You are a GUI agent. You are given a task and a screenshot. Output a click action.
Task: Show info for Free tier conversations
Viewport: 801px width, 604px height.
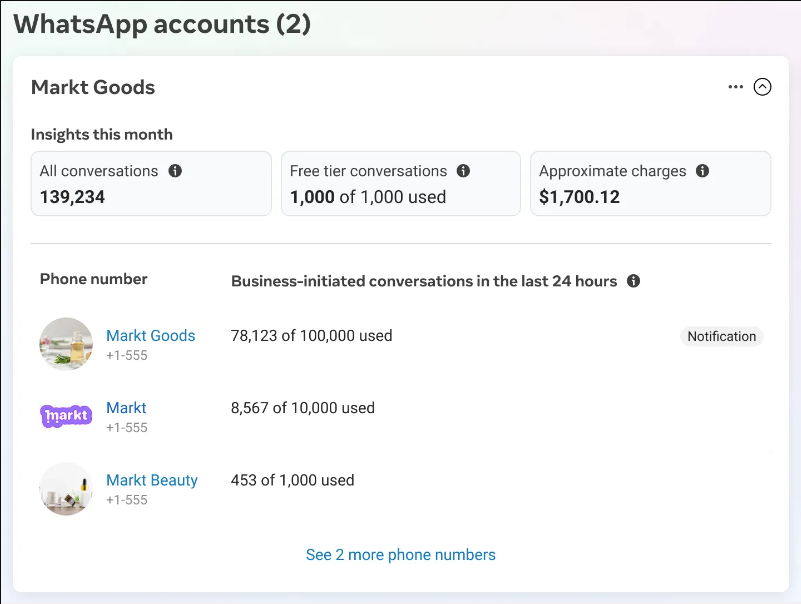[463, 171]
